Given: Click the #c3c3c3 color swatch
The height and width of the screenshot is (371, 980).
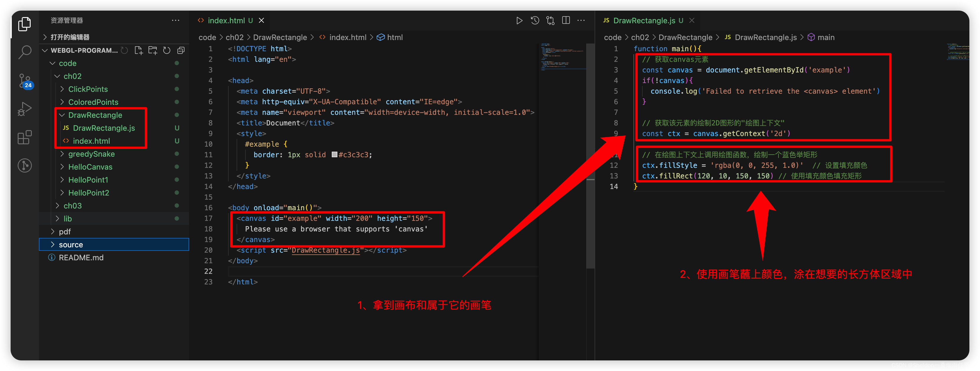Looking at the screenshot, I should click(x=334, y=155).
